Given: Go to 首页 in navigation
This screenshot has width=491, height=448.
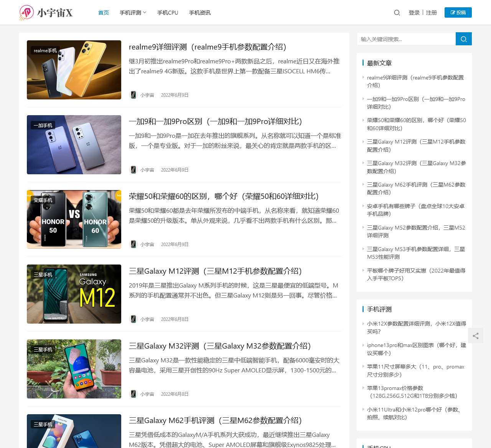Looking at the screenshot, I should (104, 13).
